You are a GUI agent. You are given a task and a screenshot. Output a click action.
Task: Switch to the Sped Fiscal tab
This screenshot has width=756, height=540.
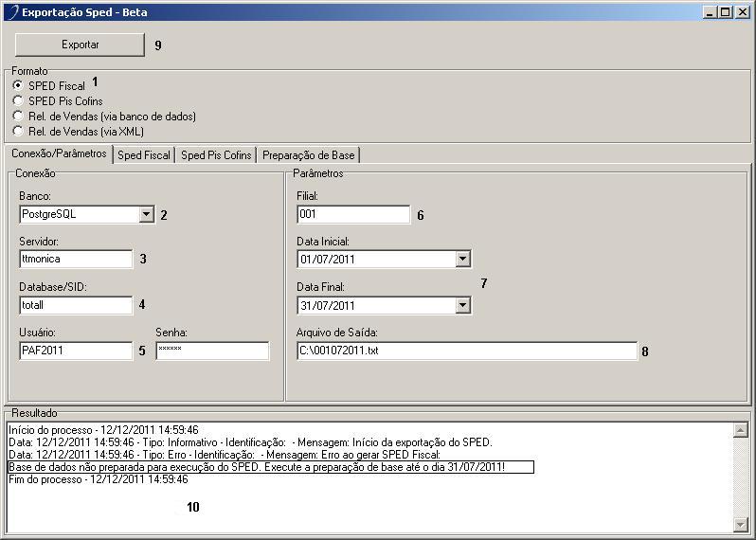pos(144,155)
